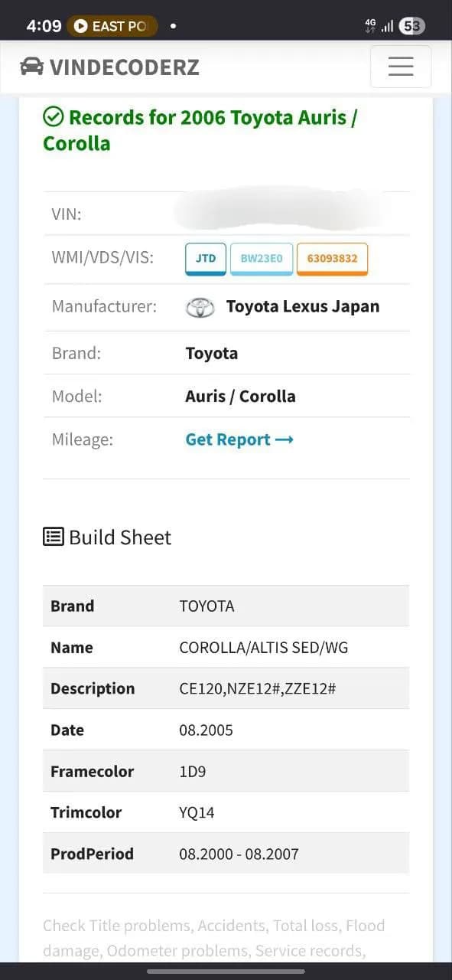Tap the Android gesture navigation bar
The image size is (452, 980).
226,972
